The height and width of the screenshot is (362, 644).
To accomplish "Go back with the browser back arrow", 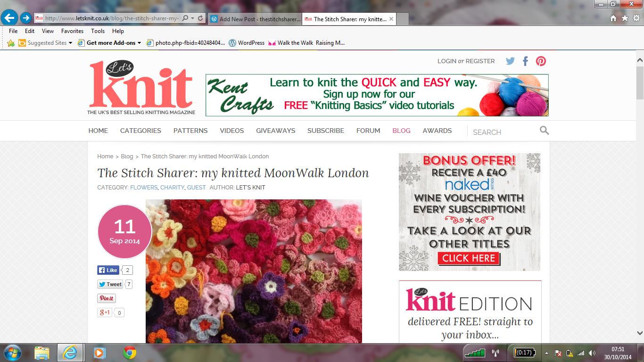I will point(9,18).
